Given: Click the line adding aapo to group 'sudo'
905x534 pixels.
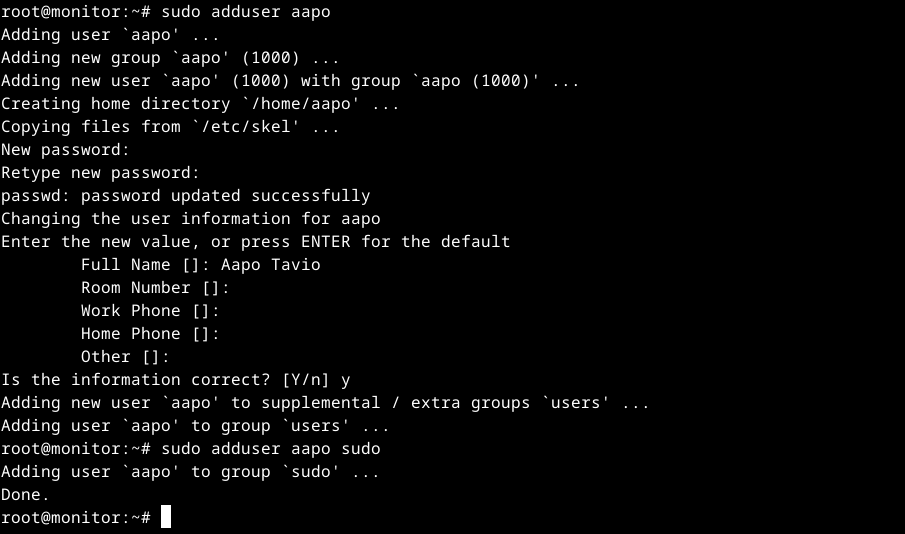Looking at the screenshot, I should click(190, 472).
